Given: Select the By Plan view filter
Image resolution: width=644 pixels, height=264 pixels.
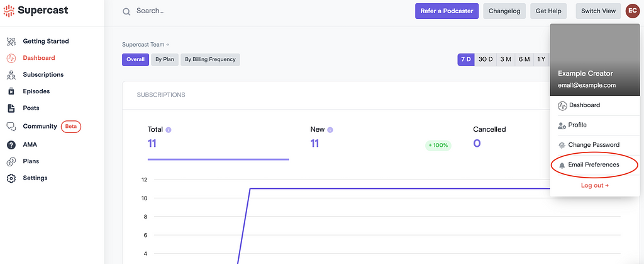Looking at the screenshot, I should tap(165, 60).
